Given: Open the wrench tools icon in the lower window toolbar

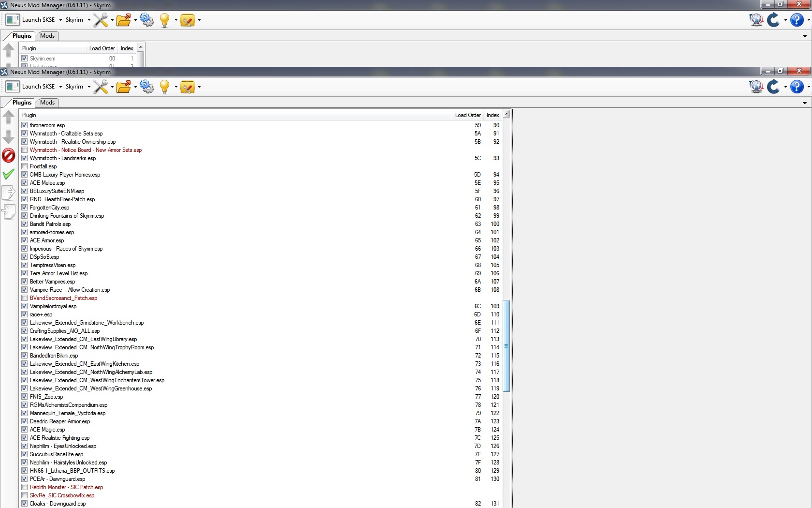Looking at the screenshot, I should pos(101,87).
